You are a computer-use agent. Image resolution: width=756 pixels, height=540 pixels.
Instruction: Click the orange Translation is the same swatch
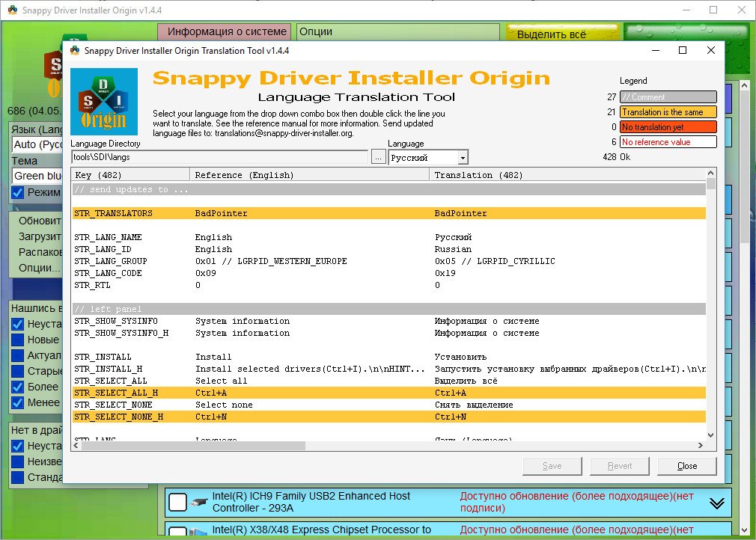(668, 112)
